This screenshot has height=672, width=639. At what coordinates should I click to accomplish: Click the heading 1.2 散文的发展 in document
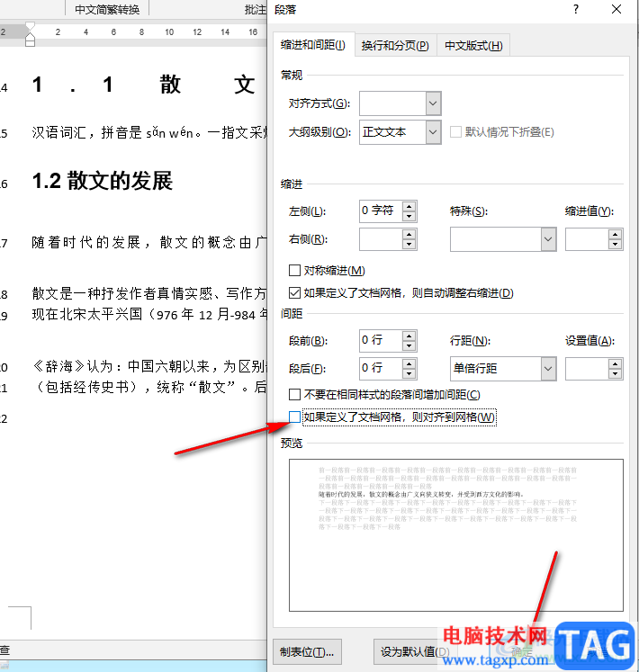[103, 181]
